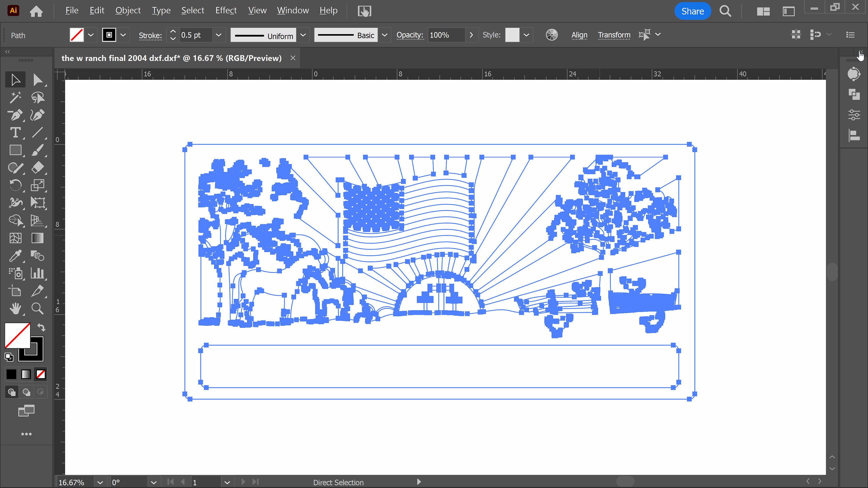Select the Magic Wand tool
The image size is (868, 488).
pyautogui.click(x=15, y=97)
